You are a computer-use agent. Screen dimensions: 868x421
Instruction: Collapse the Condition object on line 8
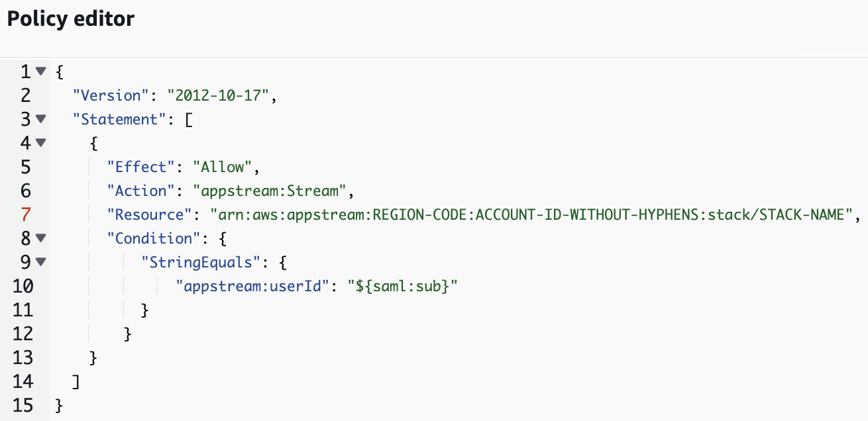point(41,238)
